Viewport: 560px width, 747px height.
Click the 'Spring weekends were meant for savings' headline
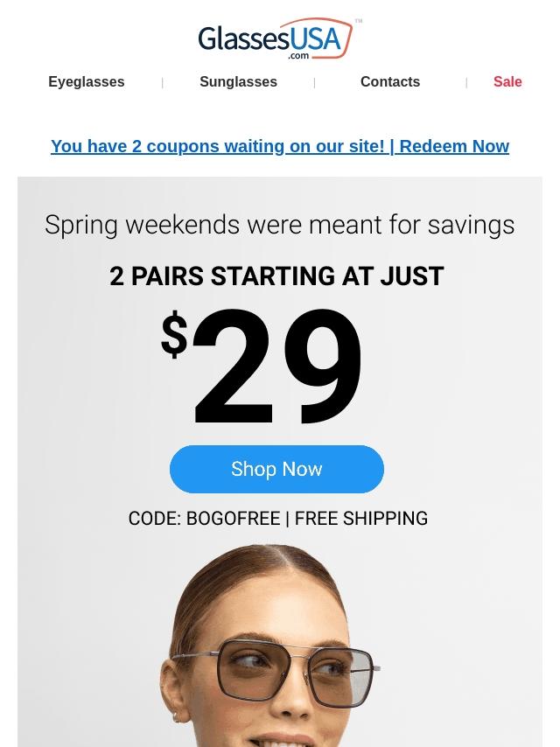pos(280,225)
